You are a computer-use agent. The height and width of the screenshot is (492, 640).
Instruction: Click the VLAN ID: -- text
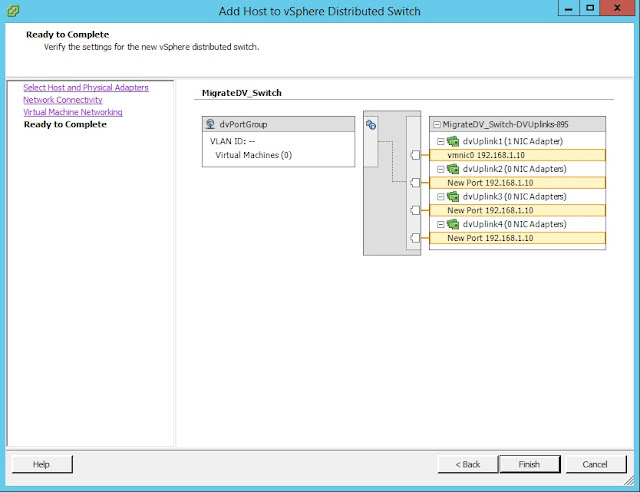click(x=232, y=141)
